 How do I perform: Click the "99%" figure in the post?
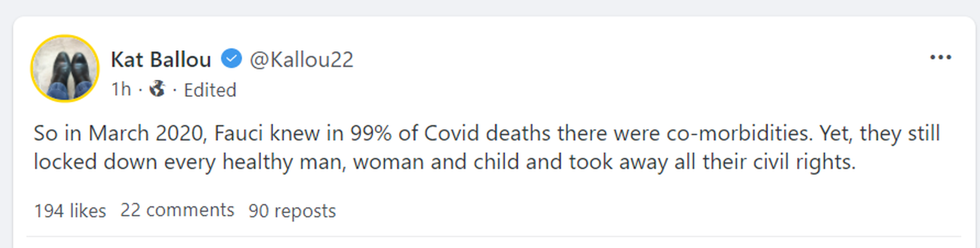coord(371,133)
